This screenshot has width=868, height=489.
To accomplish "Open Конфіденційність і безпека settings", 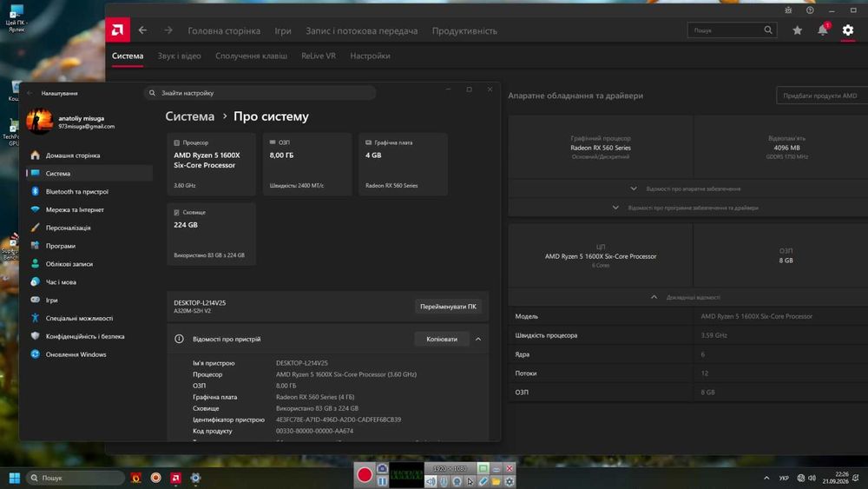I will click(x=89, y=336).
